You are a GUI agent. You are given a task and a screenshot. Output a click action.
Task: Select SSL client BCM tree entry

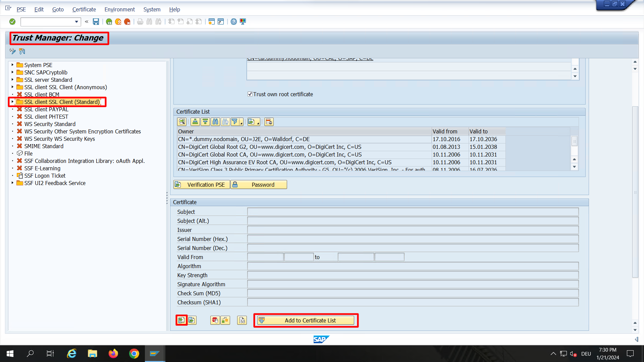42,95
